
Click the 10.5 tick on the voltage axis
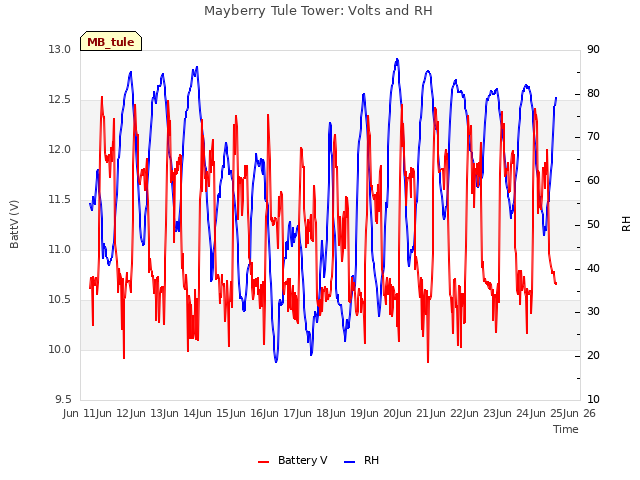click(x=59, y=300)
